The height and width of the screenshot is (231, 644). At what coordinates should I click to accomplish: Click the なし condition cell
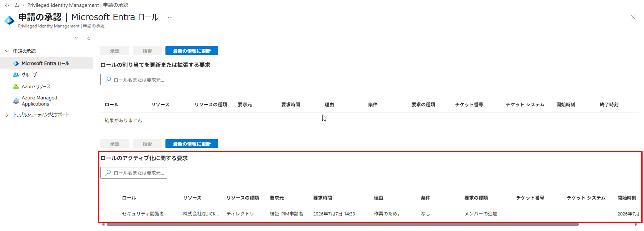pyautogui.click(x=425, y=214)
